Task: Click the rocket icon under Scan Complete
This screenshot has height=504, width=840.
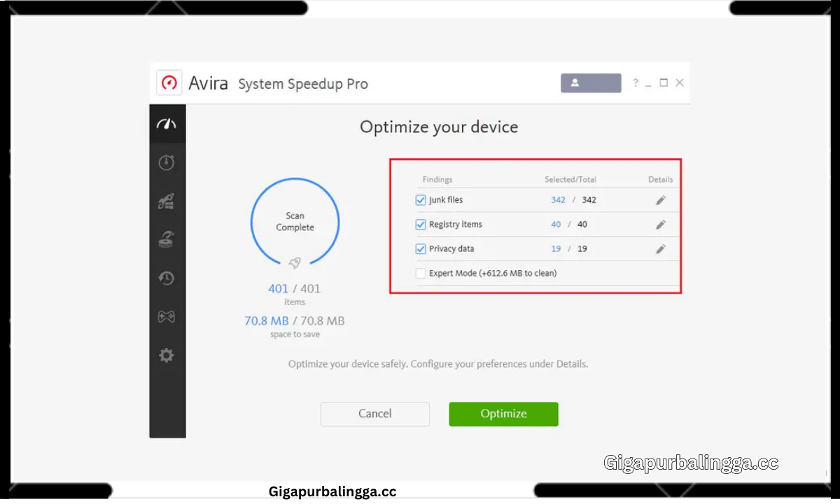Action: [x=295, y=262]
